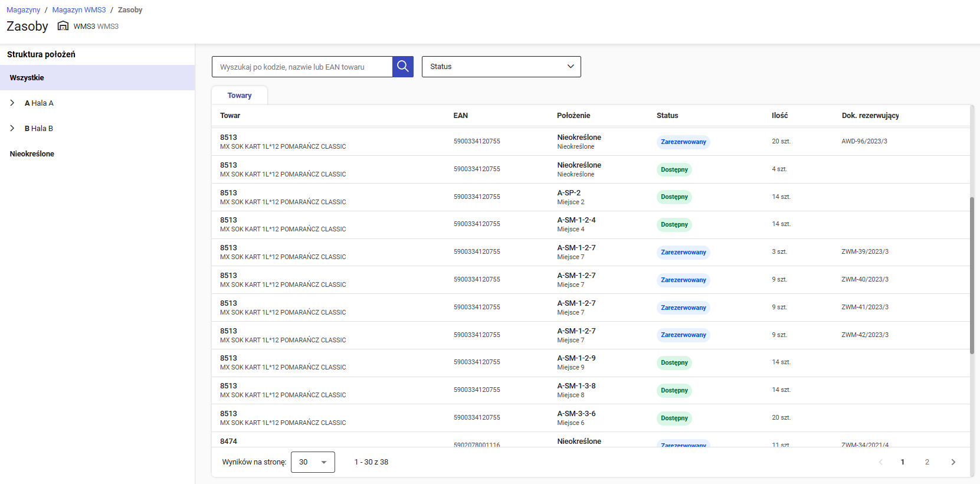Select Wszystkie in location structure
980x484 pixels.
(27, 78)
